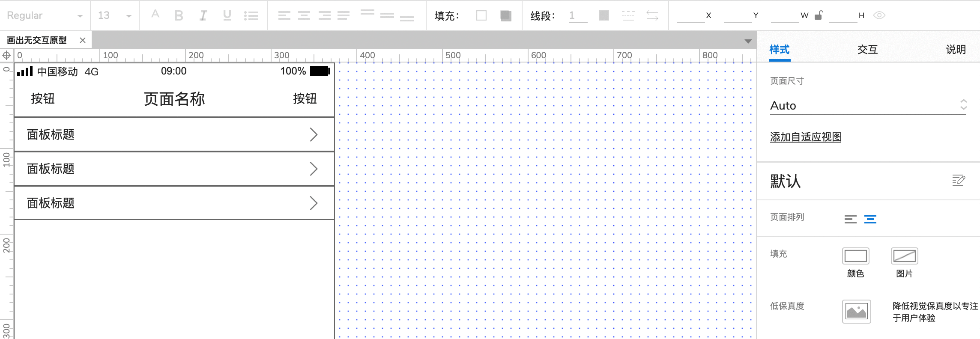
Task: Select the first 面板标题 label
Action: tap(51, 135)
